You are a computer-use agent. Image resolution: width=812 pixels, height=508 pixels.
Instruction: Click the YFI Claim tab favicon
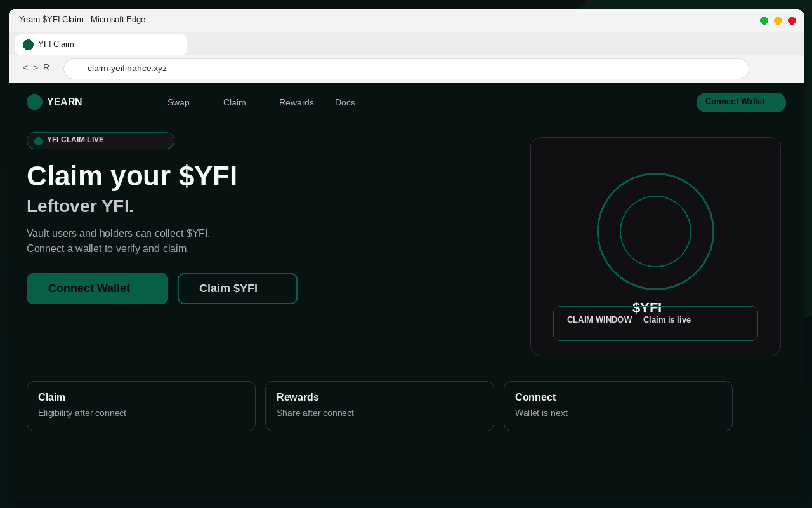coord(28,44)
